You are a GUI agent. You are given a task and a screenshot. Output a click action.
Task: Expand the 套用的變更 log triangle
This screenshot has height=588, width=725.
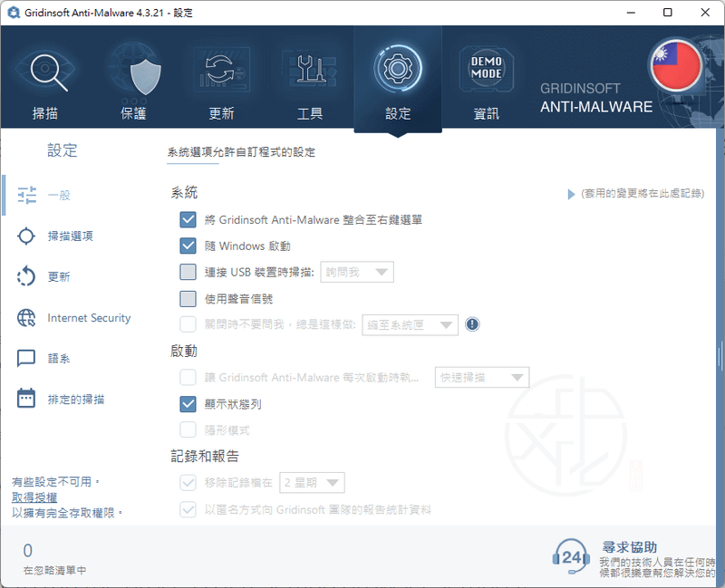571,194
